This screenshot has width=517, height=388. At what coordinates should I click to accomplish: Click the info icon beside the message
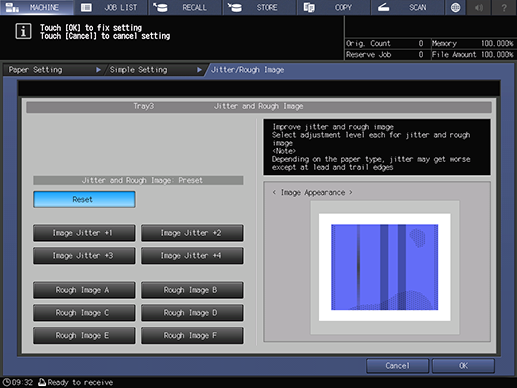click(x=23, y=31)
